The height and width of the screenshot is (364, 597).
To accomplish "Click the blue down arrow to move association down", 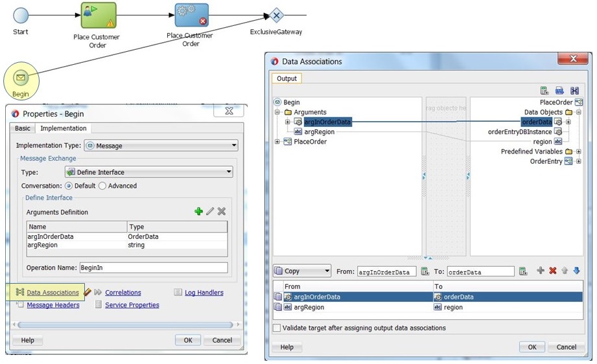I will [x=576, y=271].
